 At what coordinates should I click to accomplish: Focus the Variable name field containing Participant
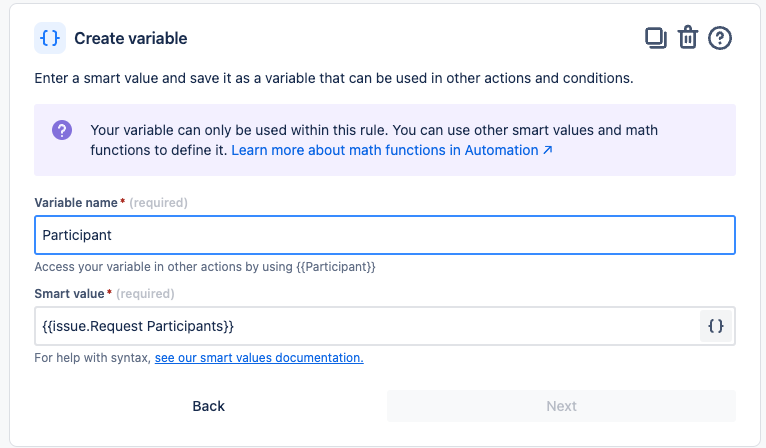pyautogui.click(x=384, y=235)
